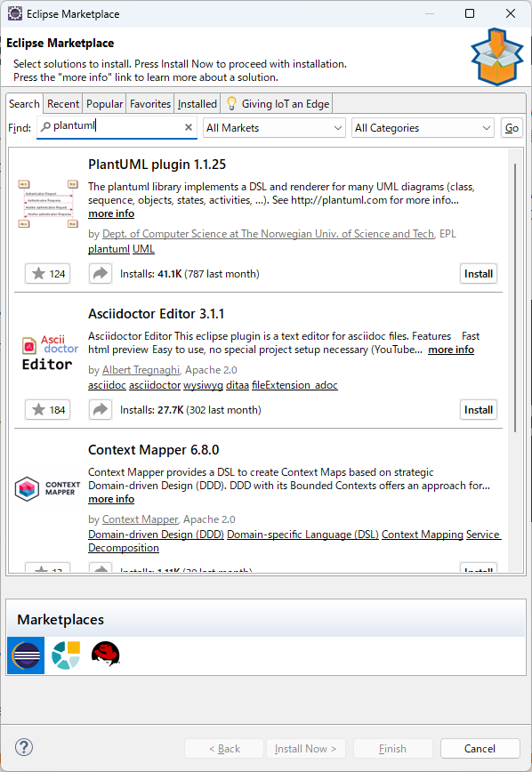532x772 pixels.
Task: Share Asciidoctor Editor via arrow icon
Action: tap(101, 410)
